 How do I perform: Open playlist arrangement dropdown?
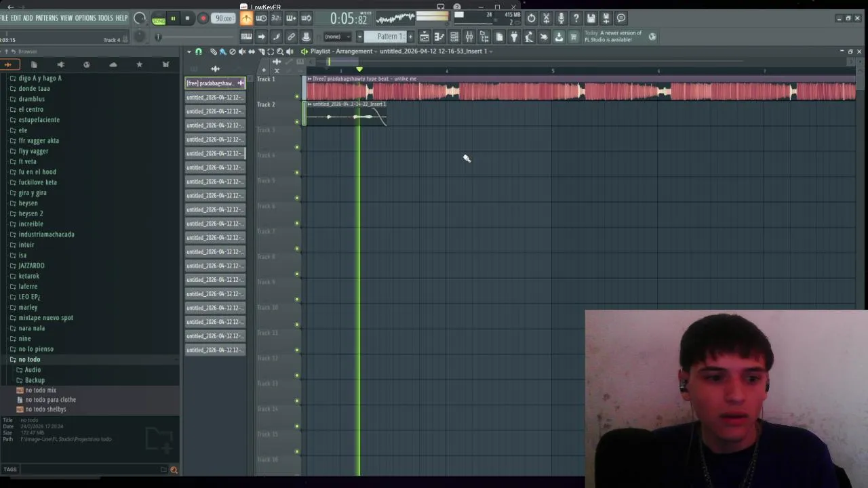pyautogui.click(x=376, y=52)
